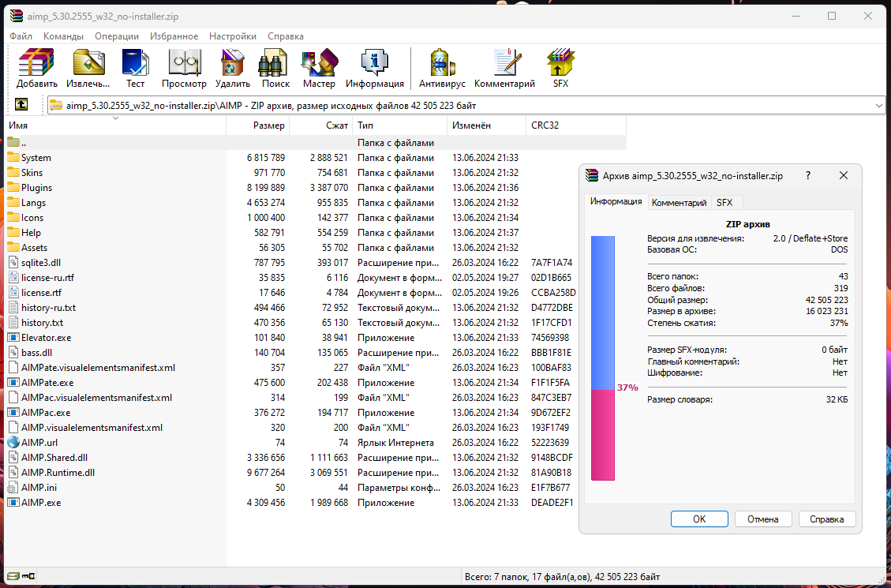The width and height of the screenshot is (891, 588).
Task: Select the Icons folder name
Action: coord(32,218)
